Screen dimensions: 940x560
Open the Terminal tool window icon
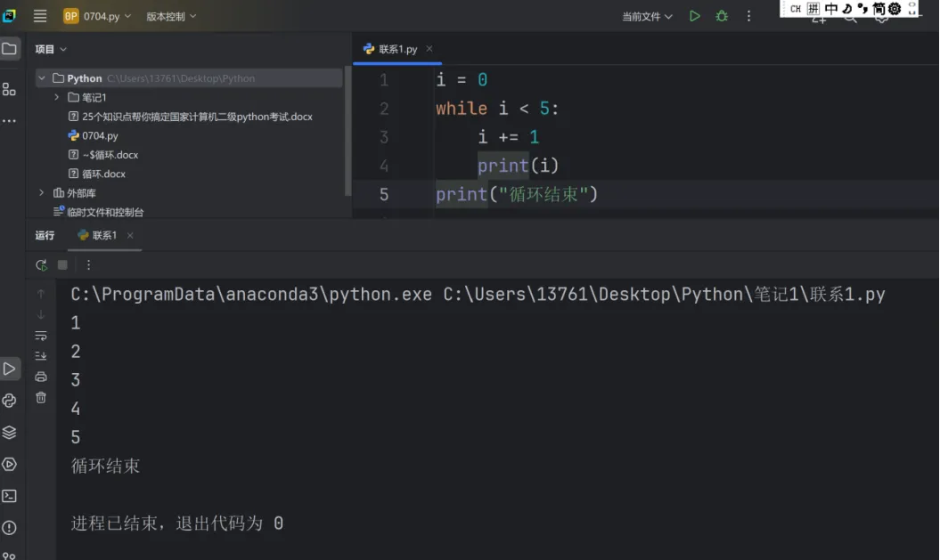coord(10,496)
